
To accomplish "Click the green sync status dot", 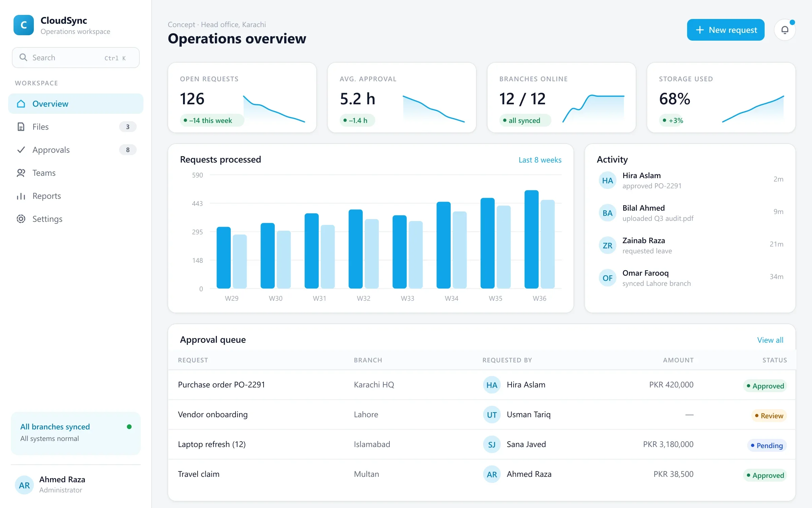I will pos(129,427).
